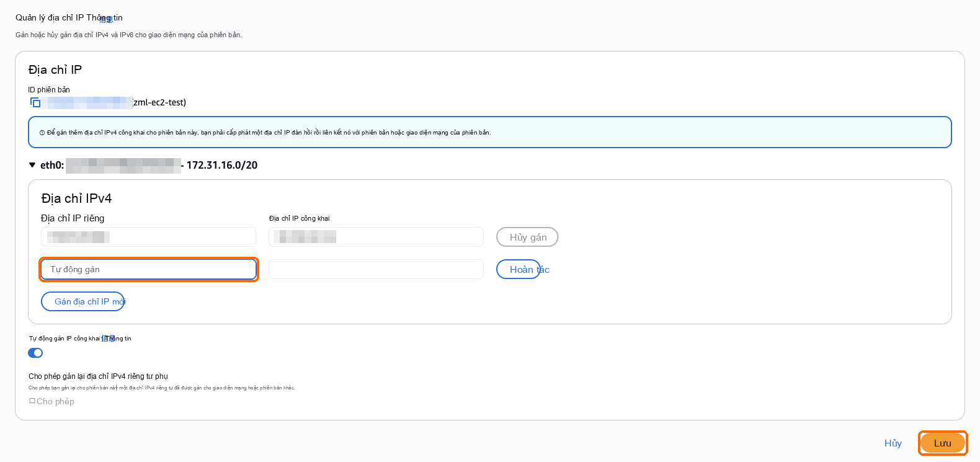Click the first public IP address field
The width and height of the screenshot is (980, 462).
click(x=376, y=237)
